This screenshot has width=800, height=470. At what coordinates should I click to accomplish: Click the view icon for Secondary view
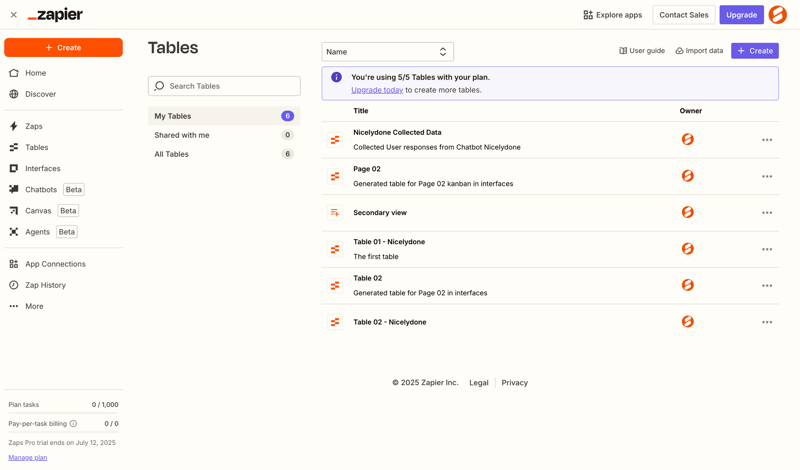(x=335, y=213)
